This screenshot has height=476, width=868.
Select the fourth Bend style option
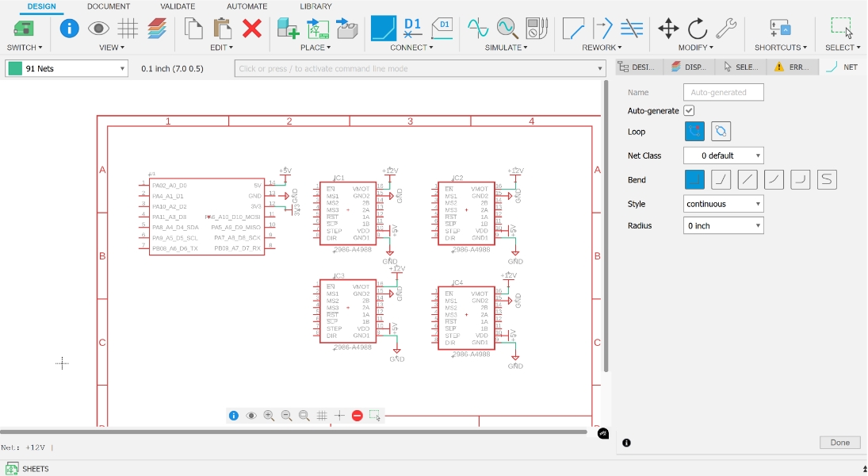point(774,179)
